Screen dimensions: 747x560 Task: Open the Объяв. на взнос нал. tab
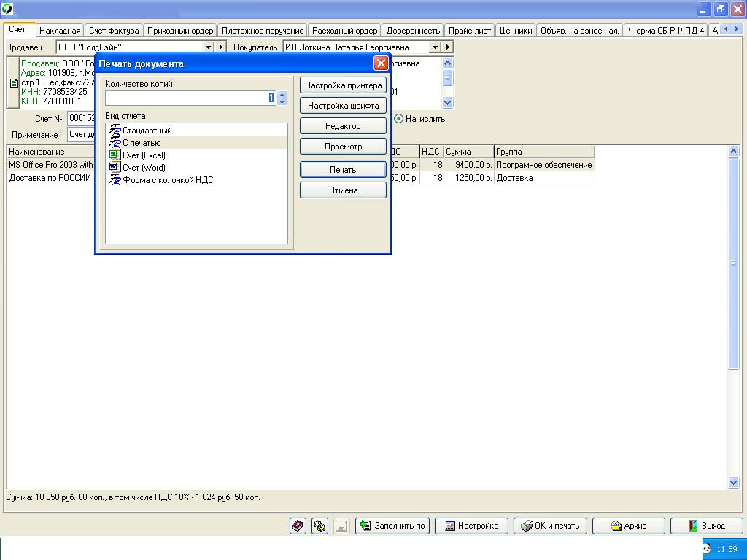pos(580,31)
